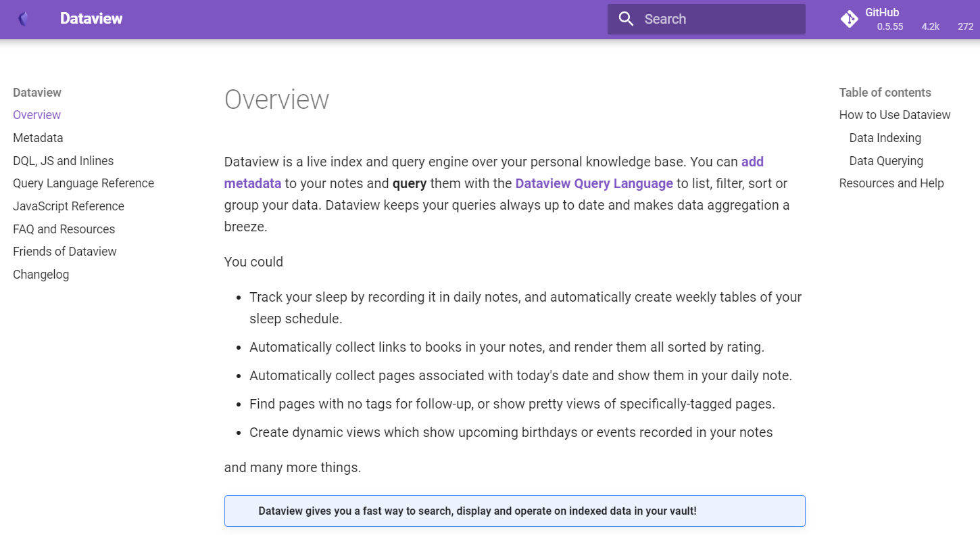This screenshot has height=535, width=980.
Task: Click the GitHub repository icon
Action: pos(849,18)
